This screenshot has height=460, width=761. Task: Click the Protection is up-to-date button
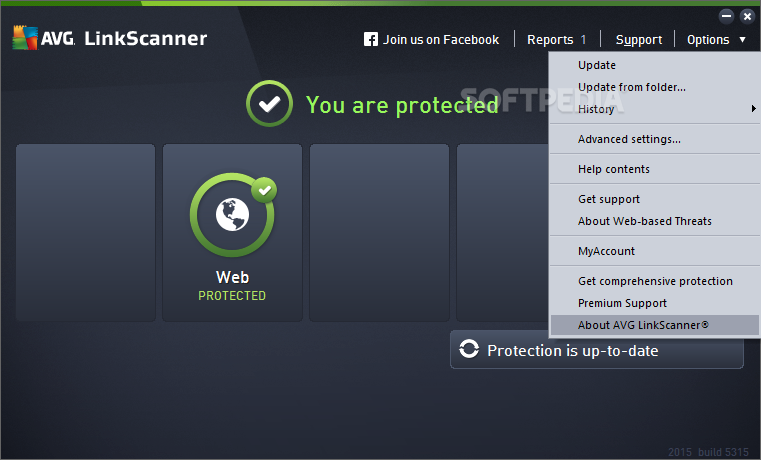point(596,349)
